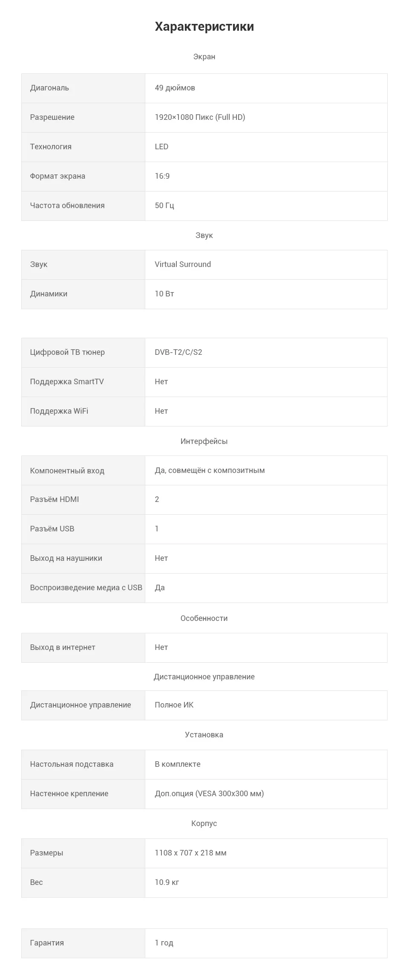Click the Гарантия 1 год value
The image size is (409, 980).
164,943
